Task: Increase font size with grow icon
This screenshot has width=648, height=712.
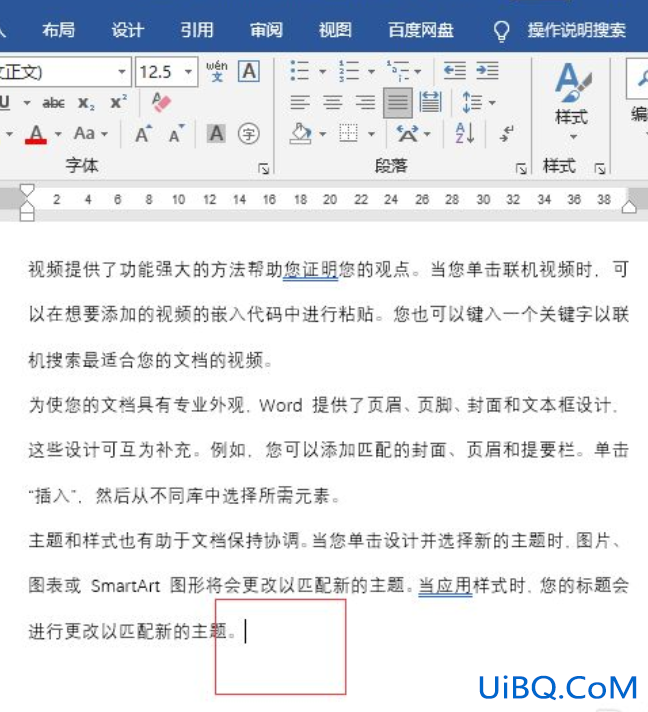Action: pyautogui.click(x=143, y=134)
